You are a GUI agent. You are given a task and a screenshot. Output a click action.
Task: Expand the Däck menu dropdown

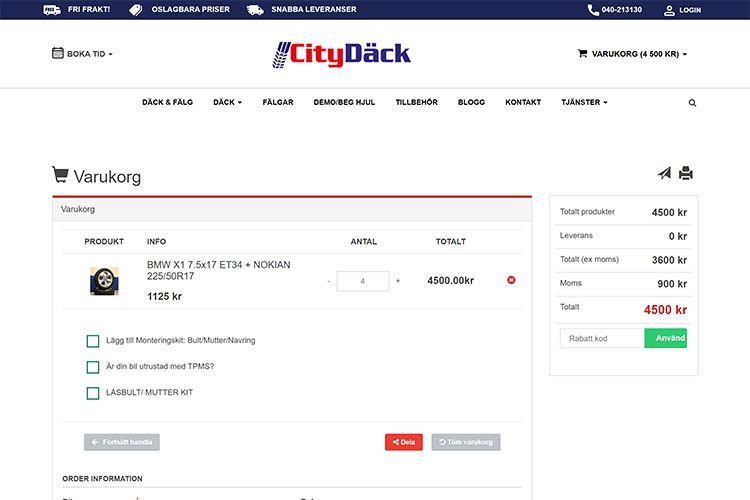coord(227,102)
